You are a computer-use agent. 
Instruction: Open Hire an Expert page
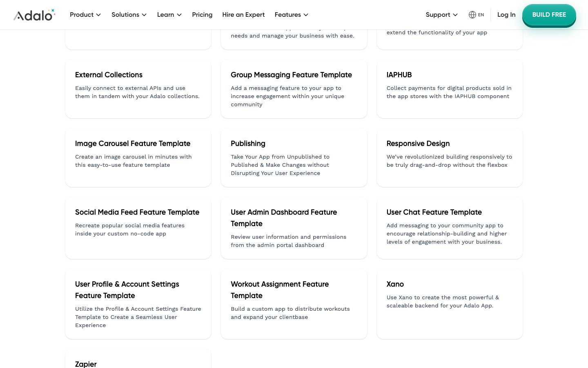(243, 15)
